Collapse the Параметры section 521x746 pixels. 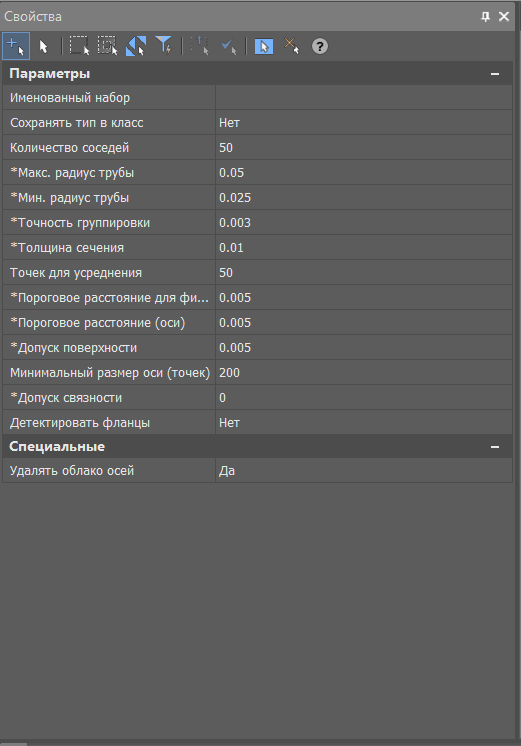click(x=495, y=74)
